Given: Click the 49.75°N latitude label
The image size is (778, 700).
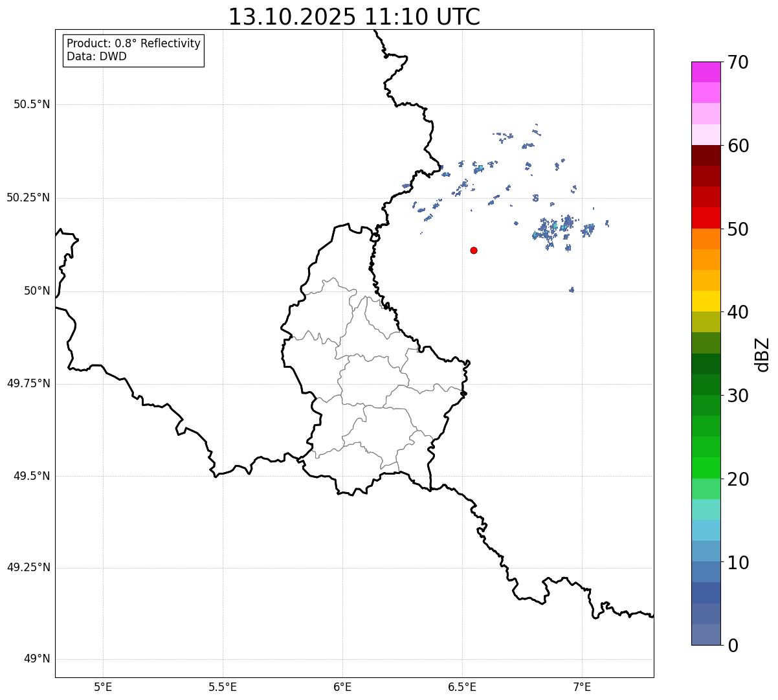Looking at the screenshot, I should pos(28,383).
